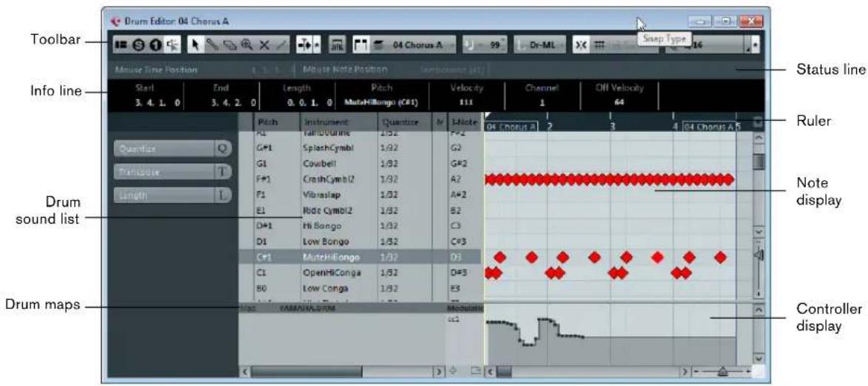Open the 1/16 quantize preset dropdown
This screenshot has height=386, width=868.
click(x=705, y=46)
